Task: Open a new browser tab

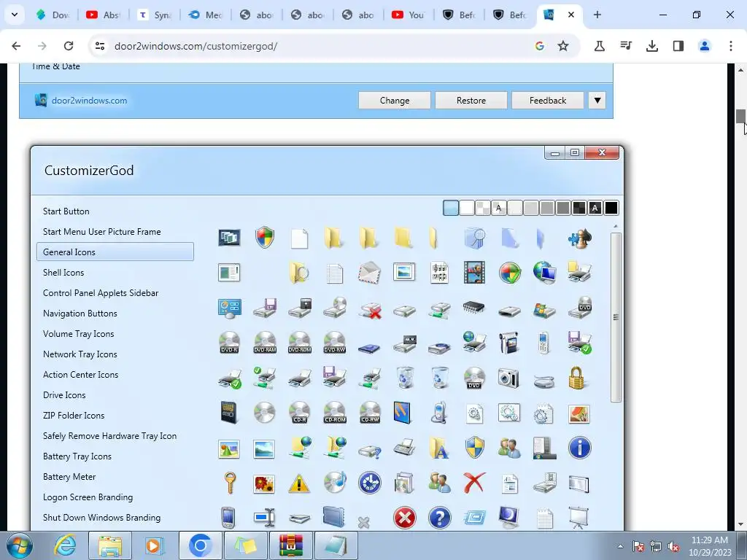Action: coord(597,15)
